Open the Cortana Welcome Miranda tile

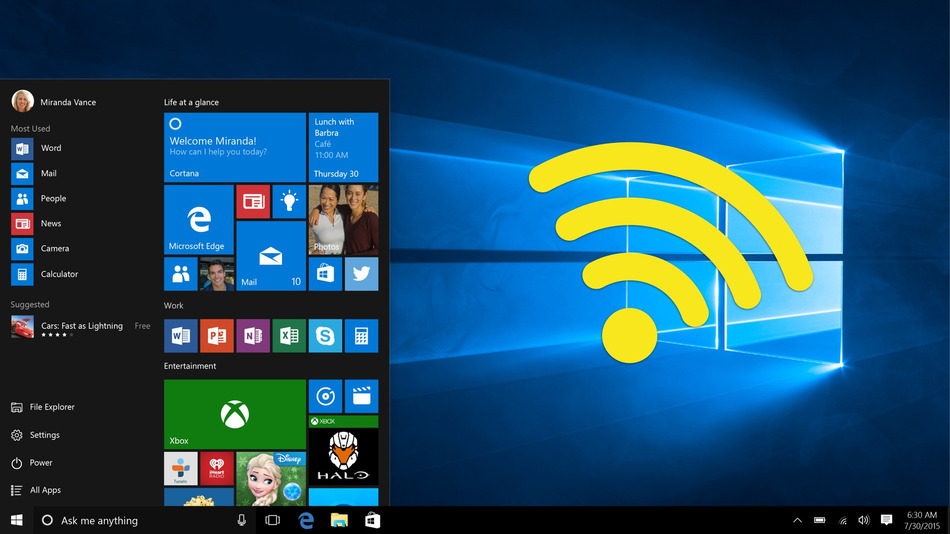click(x=234, y=147)
